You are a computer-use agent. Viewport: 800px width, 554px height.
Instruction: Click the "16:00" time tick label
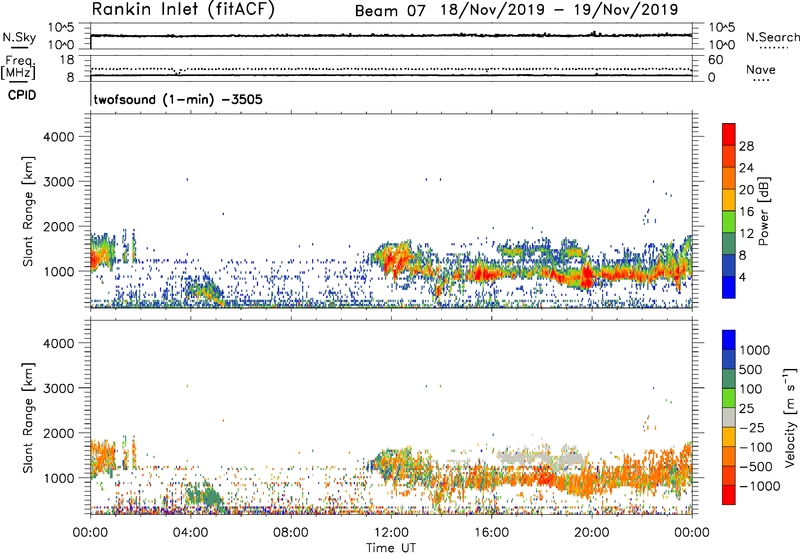coord(491,533)
